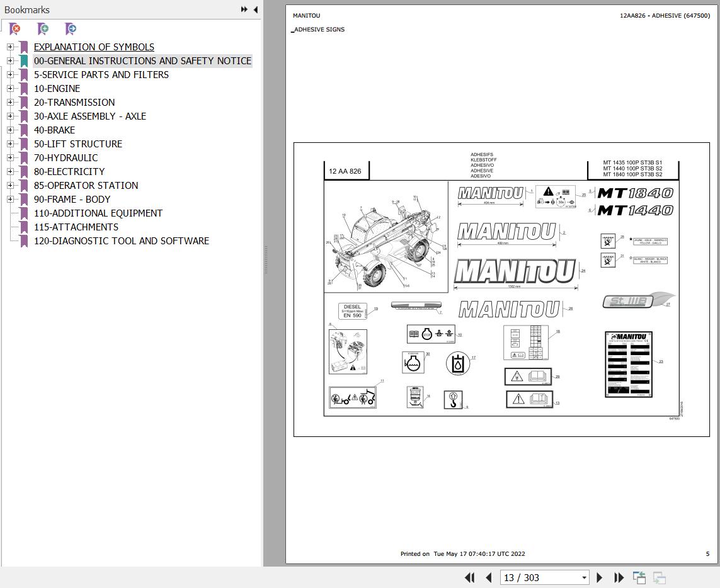The image size is (720, 588).
Task: Jump to the last page
Action: tap(619, 577)
